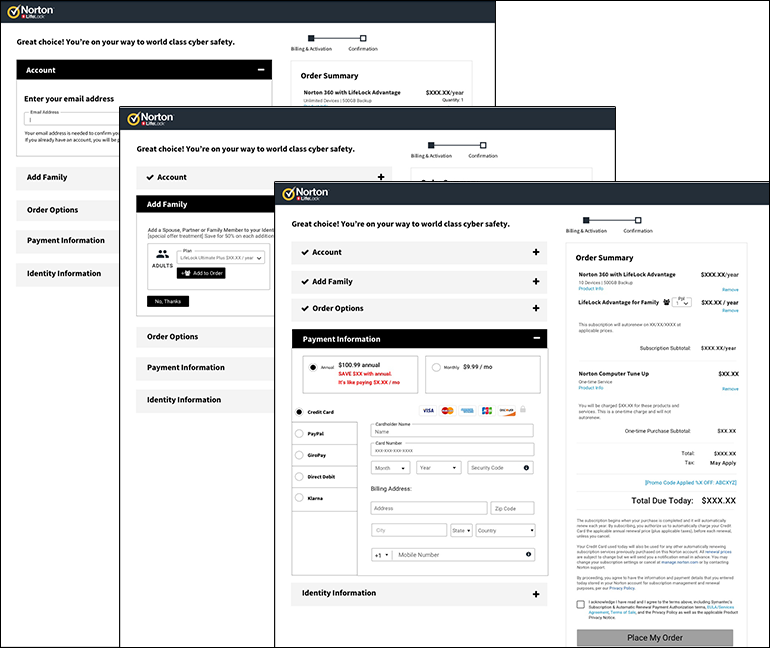Click Billing & Activation step marker in front window
Image resolution: width=770 pixels, height=648 pixels.
click(586, 220)
